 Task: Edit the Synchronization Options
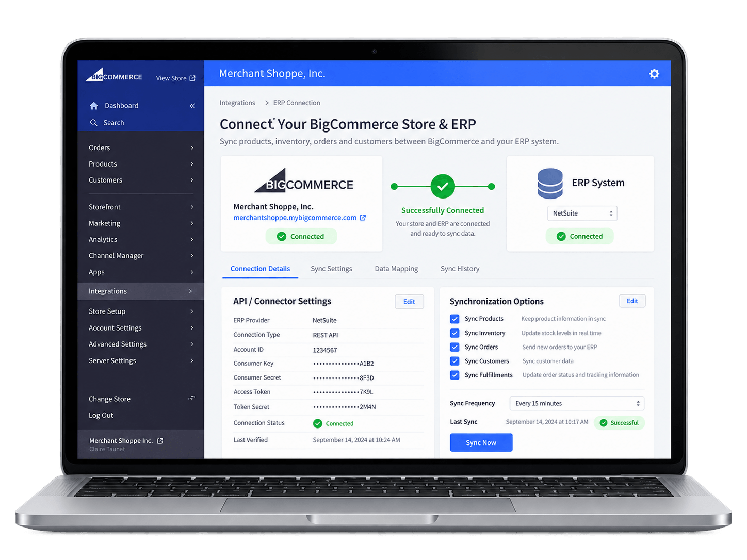[632, 301]
